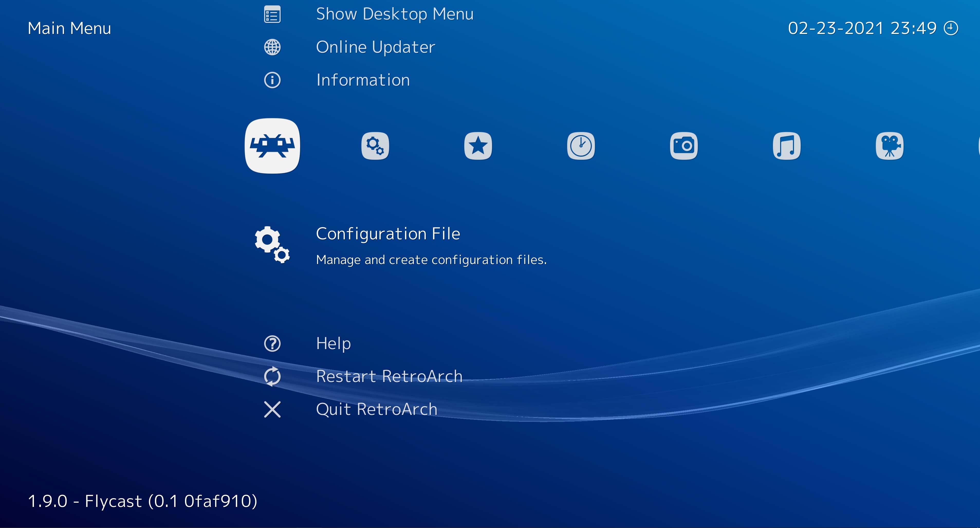980x528 pixels.
Task: Click the Online Updater globe icon
Action: coord(272,47)
